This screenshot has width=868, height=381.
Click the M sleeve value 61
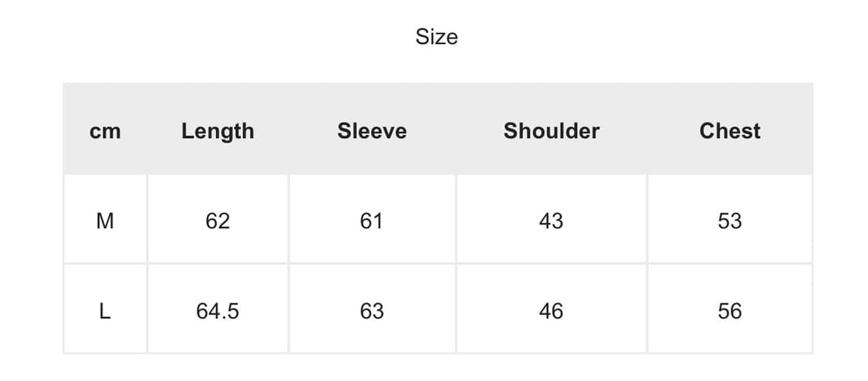[371, 221]
